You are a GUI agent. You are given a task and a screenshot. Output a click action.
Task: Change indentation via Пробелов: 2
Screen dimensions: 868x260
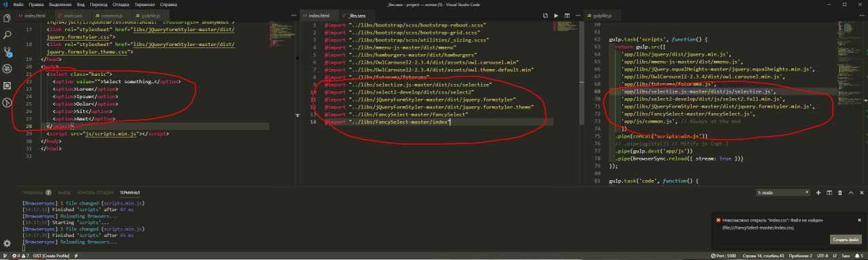tap(801, 256)
